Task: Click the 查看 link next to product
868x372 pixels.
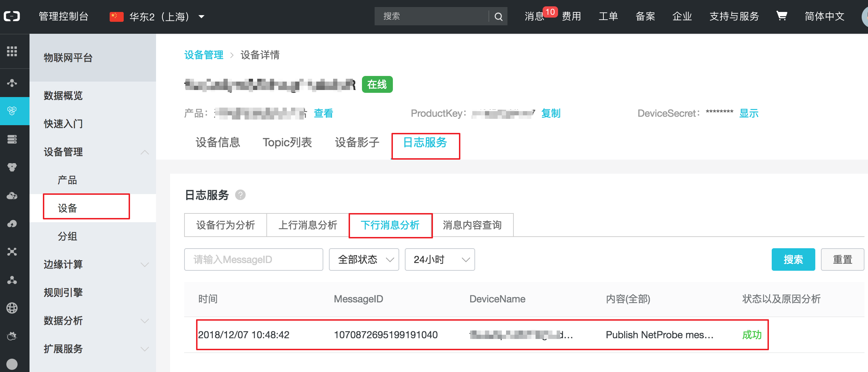Action: [323, 113]
